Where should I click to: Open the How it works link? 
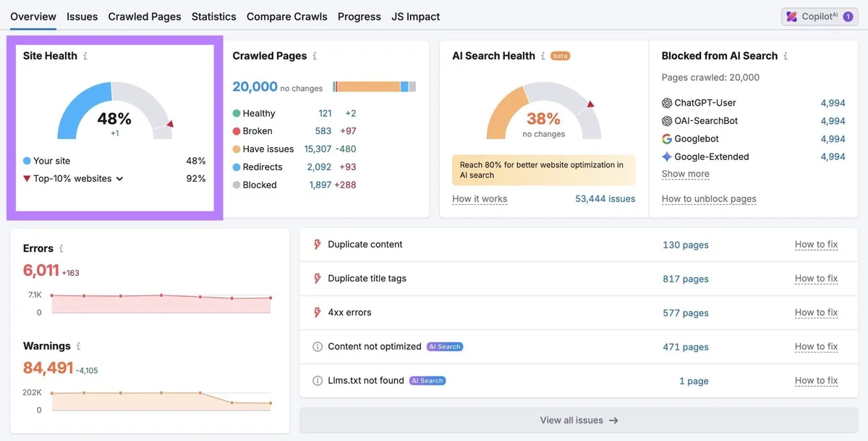[480, 198]
